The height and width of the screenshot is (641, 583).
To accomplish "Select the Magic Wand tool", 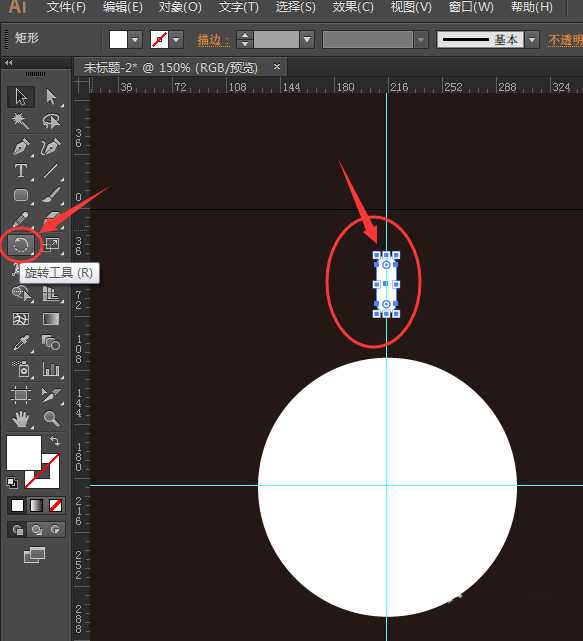I will 21,121.
